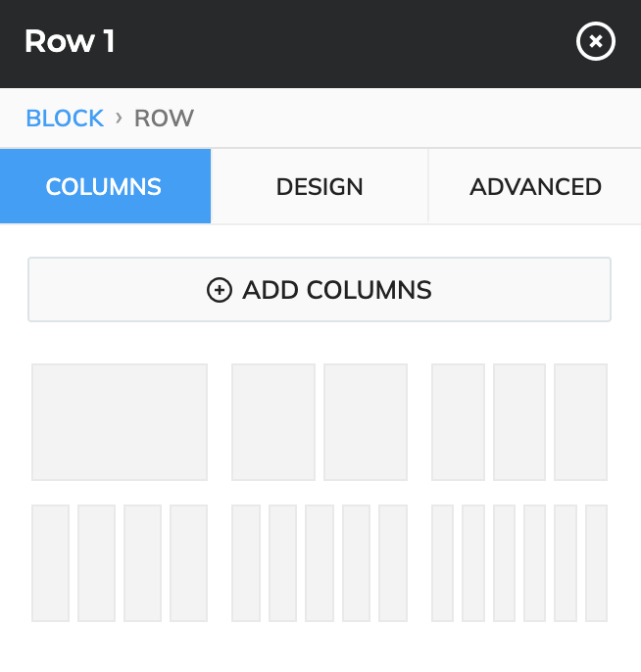
Task: Click last block of the six-column preset
Action: coord(596,563)
